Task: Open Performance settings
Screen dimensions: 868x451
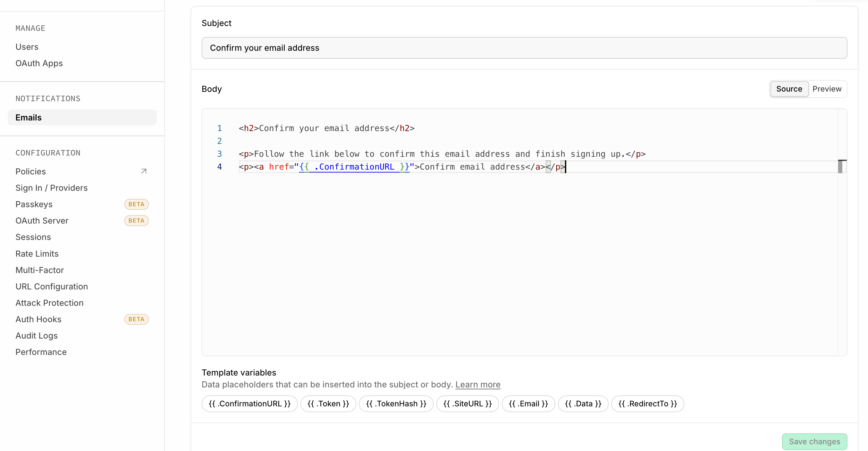Action: [x=41, y=352]
